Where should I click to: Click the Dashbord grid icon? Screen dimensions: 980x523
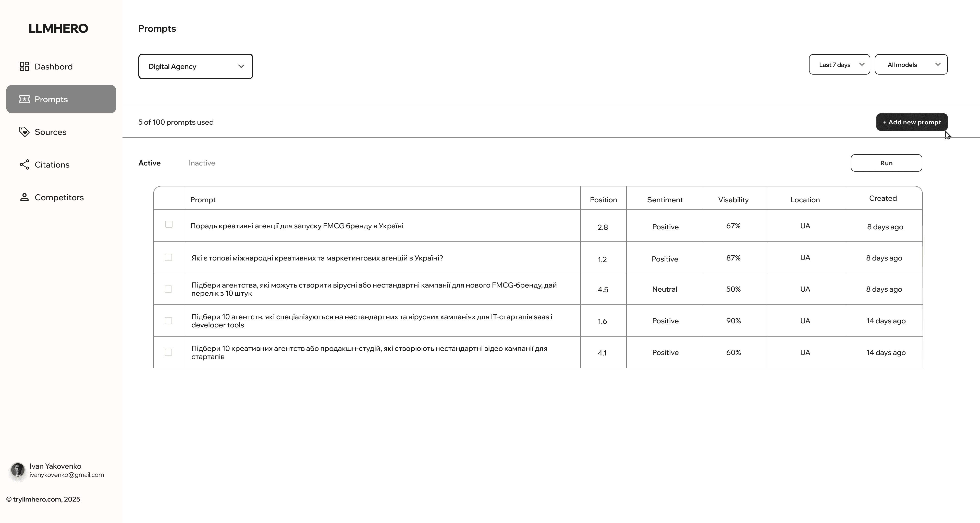click(24, 67)
